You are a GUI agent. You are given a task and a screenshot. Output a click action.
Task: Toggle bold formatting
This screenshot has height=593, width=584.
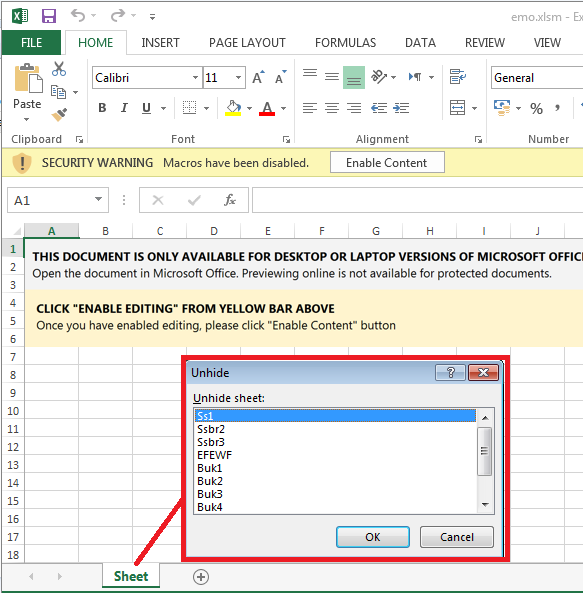(102, 108)
